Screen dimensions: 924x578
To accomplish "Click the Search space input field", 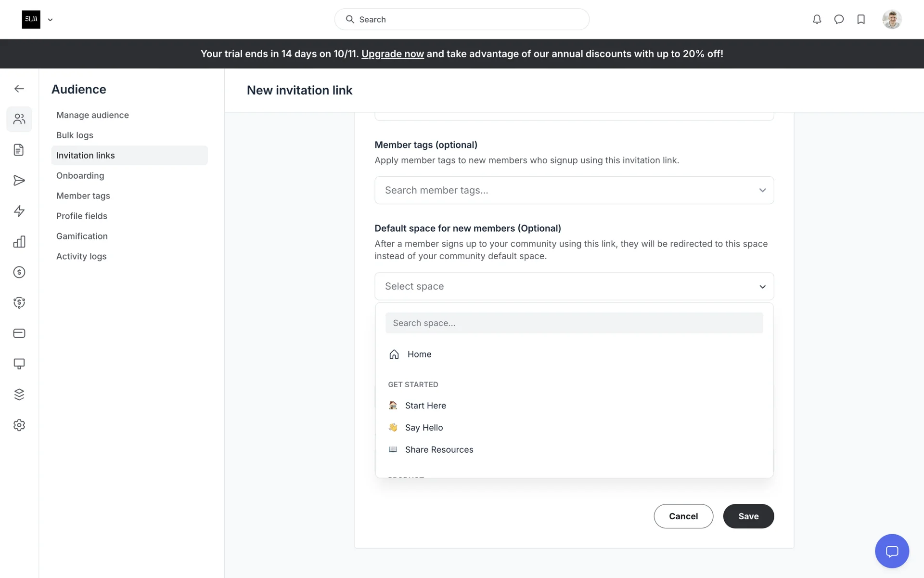I will click(574, 323).
